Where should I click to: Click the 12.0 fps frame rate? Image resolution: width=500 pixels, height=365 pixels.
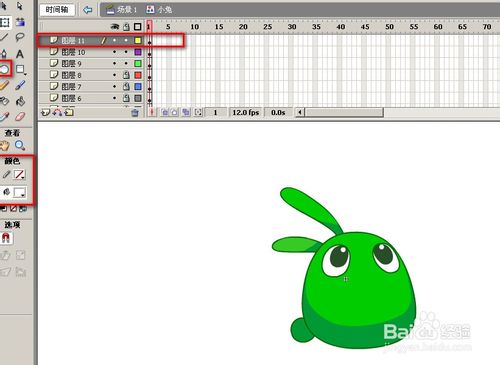pyautogui.click(x=246, y=112)
